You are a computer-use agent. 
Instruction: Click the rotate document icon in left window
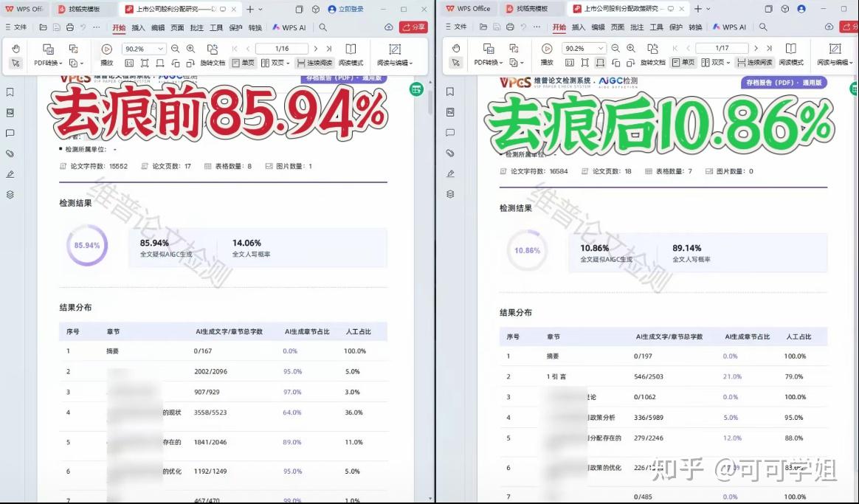click(x=212, y=49)
